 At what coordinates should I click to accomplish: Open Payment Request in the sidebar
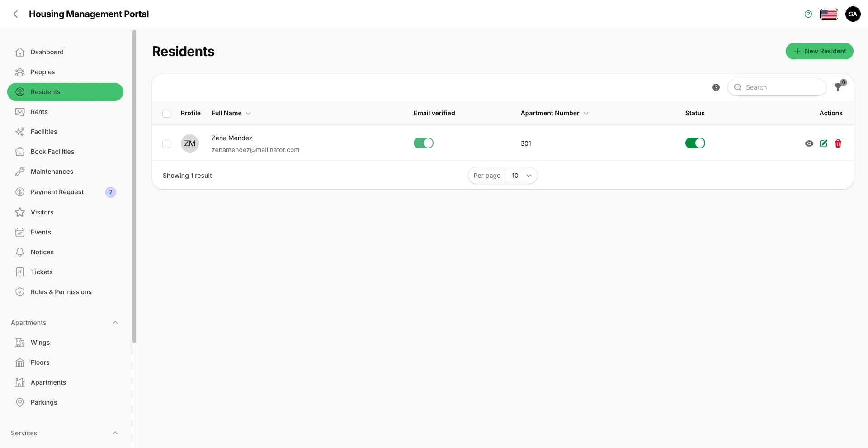pyautogui.click(x=57, y=192)
